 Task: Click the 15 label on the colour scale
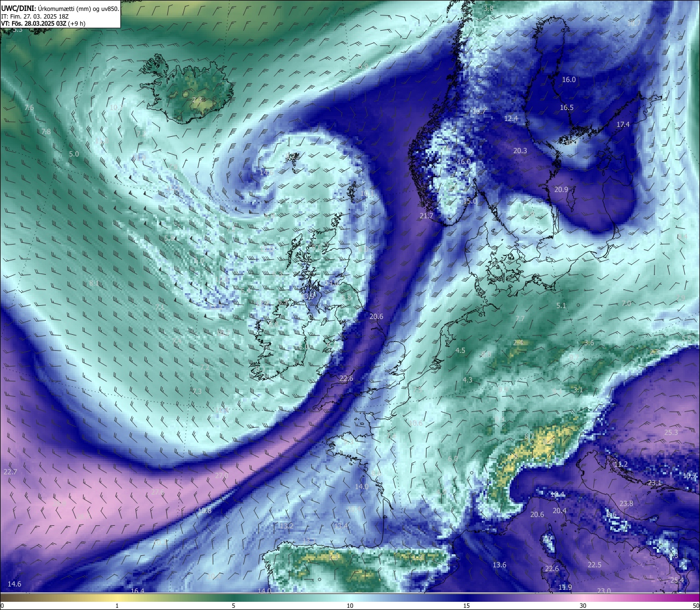466,606
